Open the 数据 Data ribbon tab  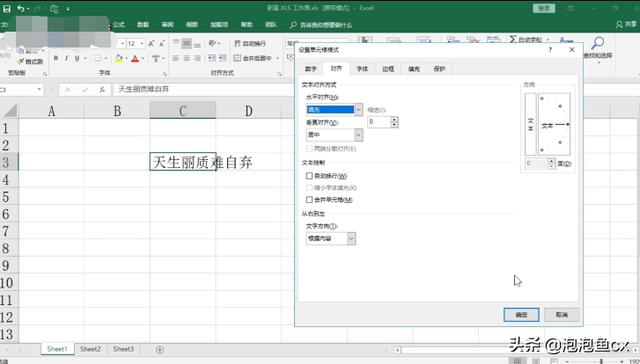143,25
